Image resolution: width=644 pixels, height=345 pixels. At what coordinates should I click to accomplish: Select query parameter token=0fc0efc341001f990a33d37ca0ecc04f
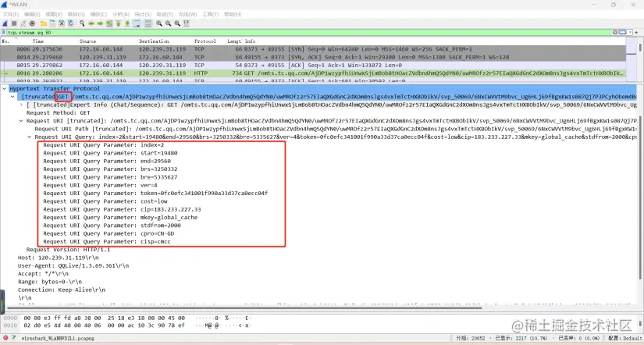click(x=155, y=193)
